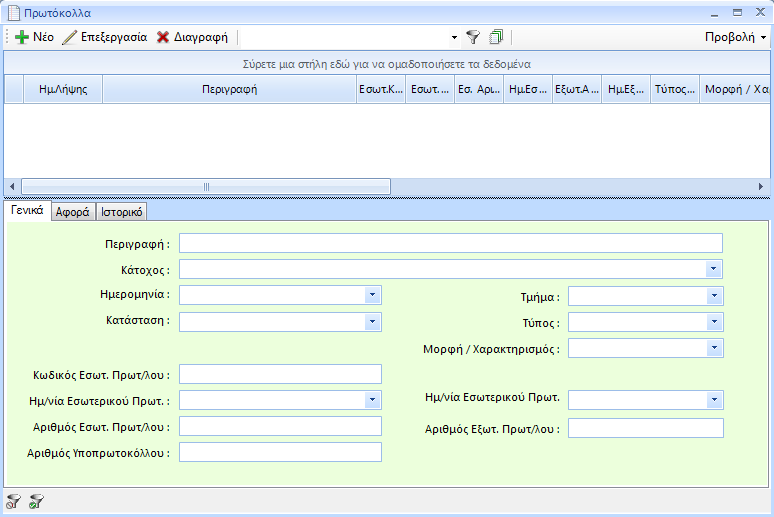
Task: Click the apply filter funnel with green check
Action: (36, 502)
